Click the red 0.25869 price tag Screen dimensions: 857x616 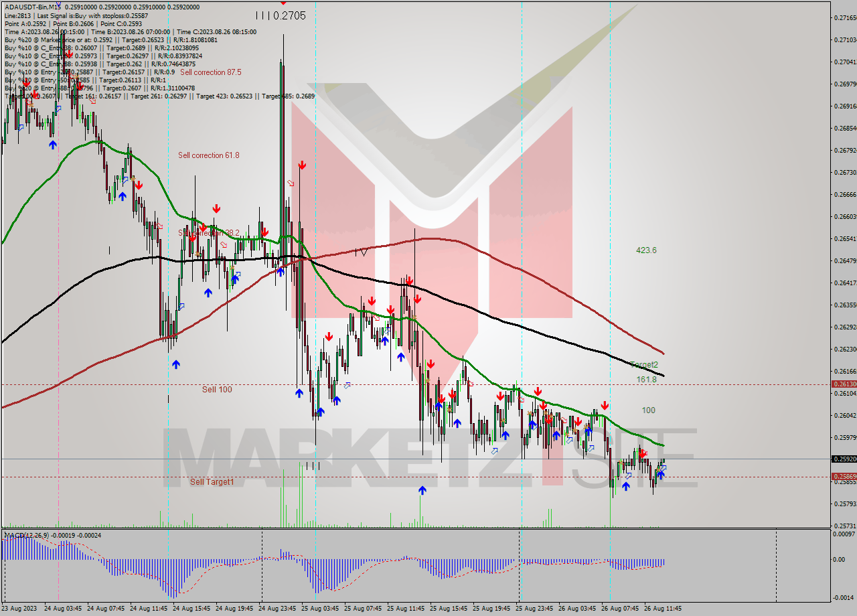(843, 476)
